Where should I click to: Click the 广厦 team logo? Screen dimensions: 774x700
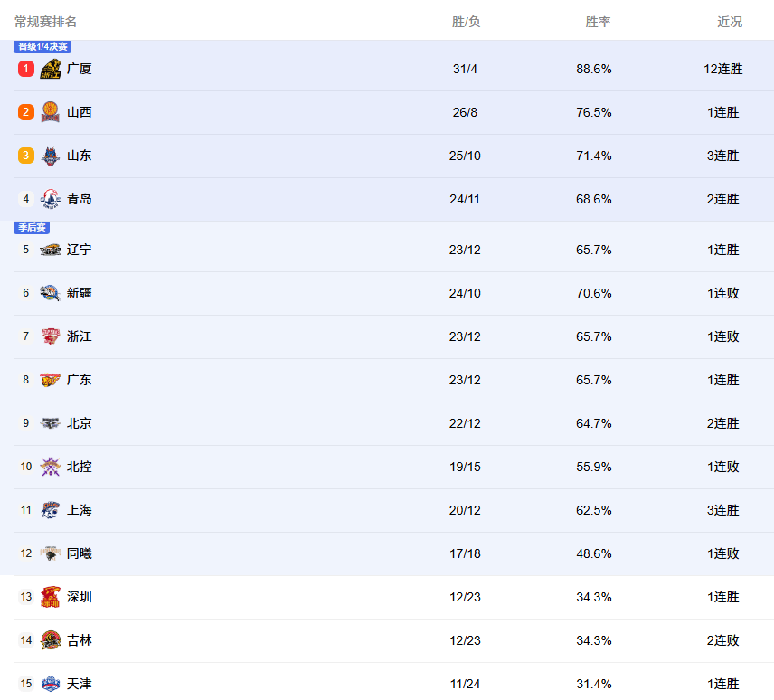click(51, 69)
